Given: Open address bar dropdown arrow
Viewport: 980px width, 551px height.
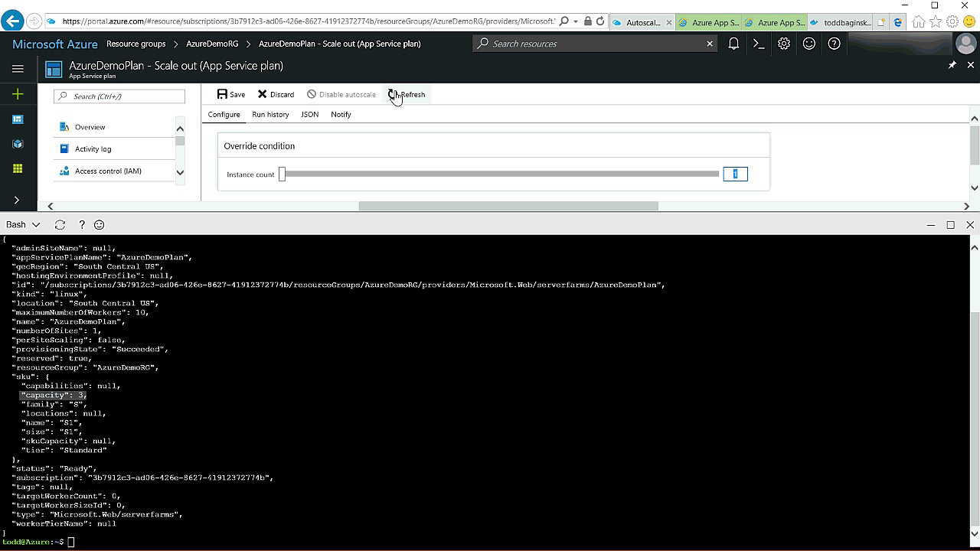Looking at the screenshot, I should tap(577, 21).
